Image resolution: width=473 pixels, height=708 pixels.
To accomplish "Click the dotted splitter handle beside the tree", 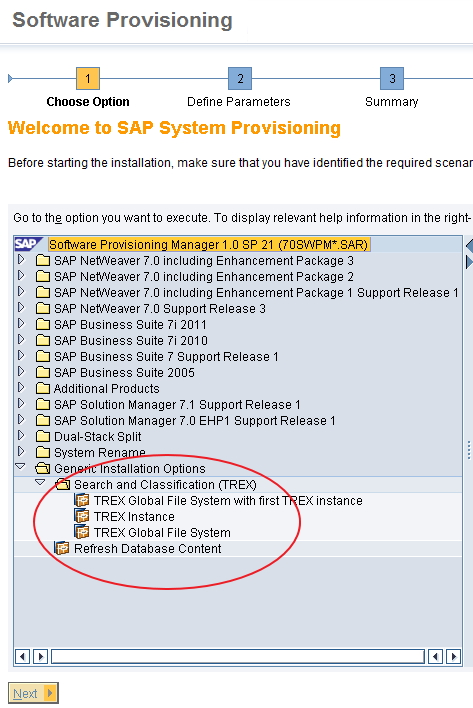I will 469,450.
